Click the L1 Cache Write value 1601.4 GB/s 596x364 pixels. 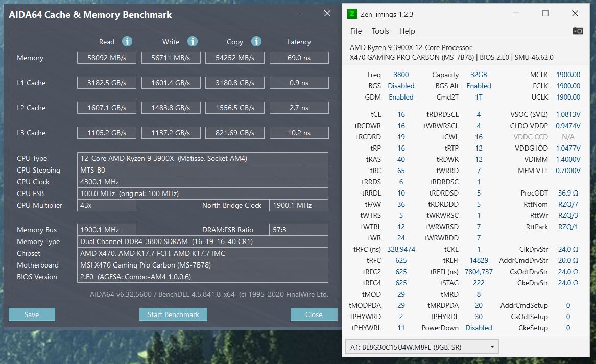(x=171, y=83)
